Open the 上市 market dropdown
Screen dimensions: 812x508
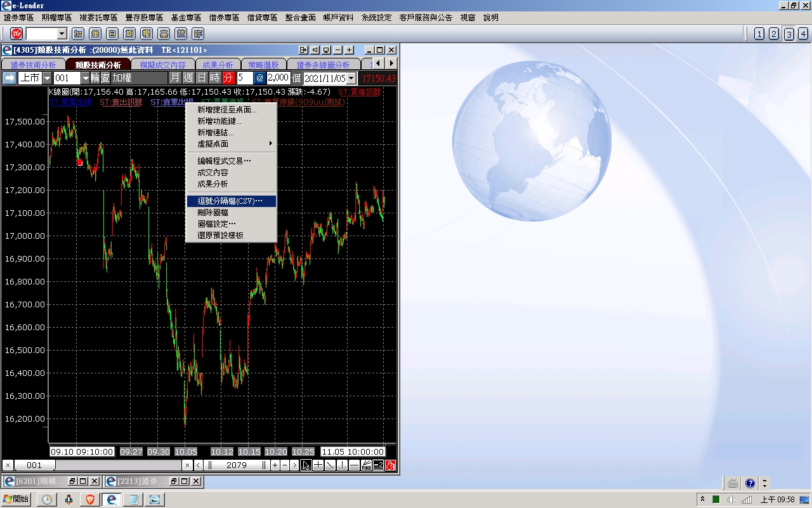[46, 78]
